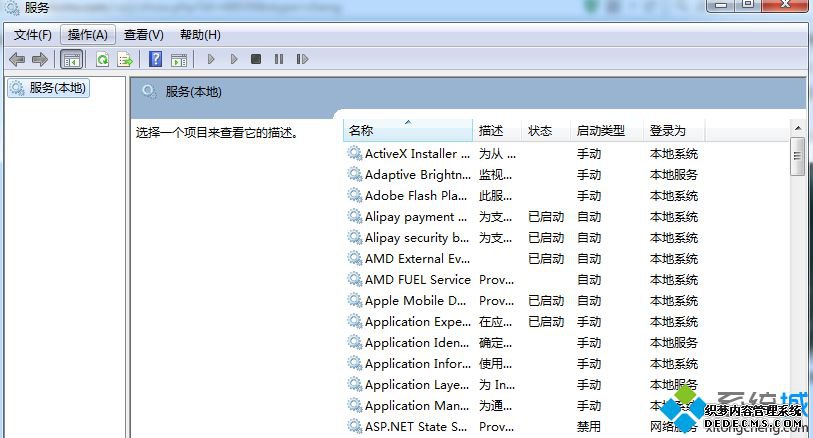Image resolution: width=813 pixels, height=438 pixels.
Task: Click the 禁用 startup type of ASP.NET
Action: [589, 427]
